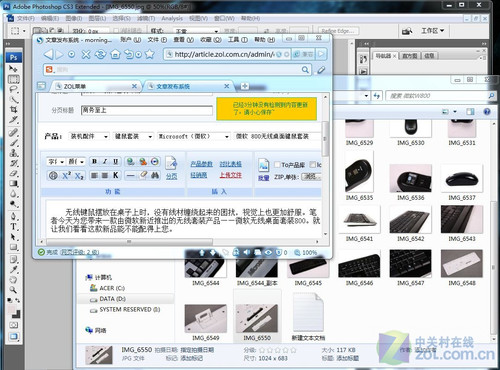Open Photoshop 样式 style dropdown

pyautogui.click(x=196, y=31)
